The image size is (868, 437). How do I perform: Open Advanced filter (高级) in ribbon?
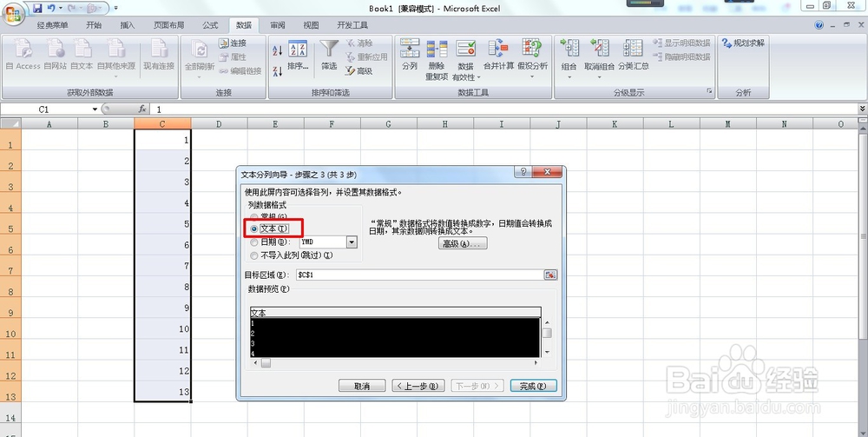358,71
